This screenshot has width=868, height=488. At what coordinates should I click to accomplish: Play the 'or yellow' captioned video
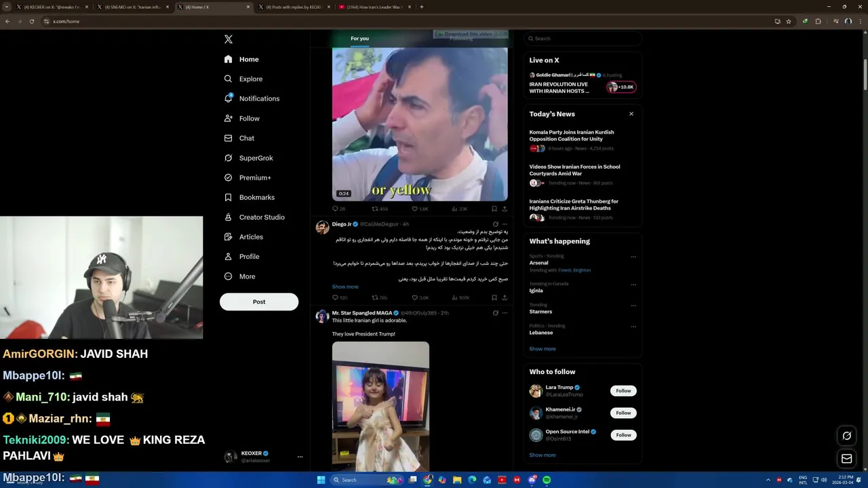coord(420,124)
